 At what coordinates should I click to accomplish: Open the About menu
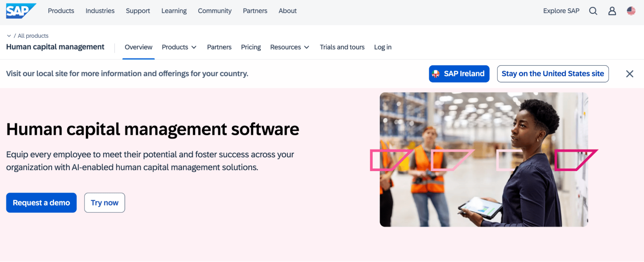(287, 11)
